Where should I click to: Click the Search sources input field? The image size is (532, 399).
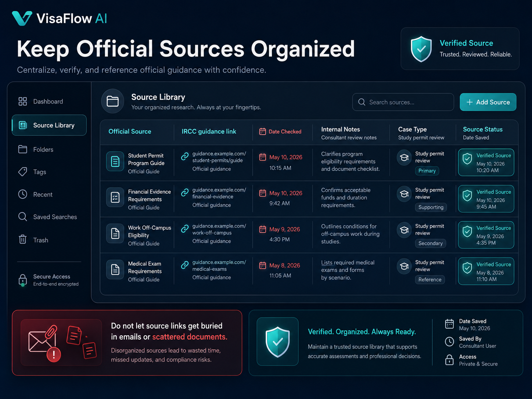(x=403, y=102)
